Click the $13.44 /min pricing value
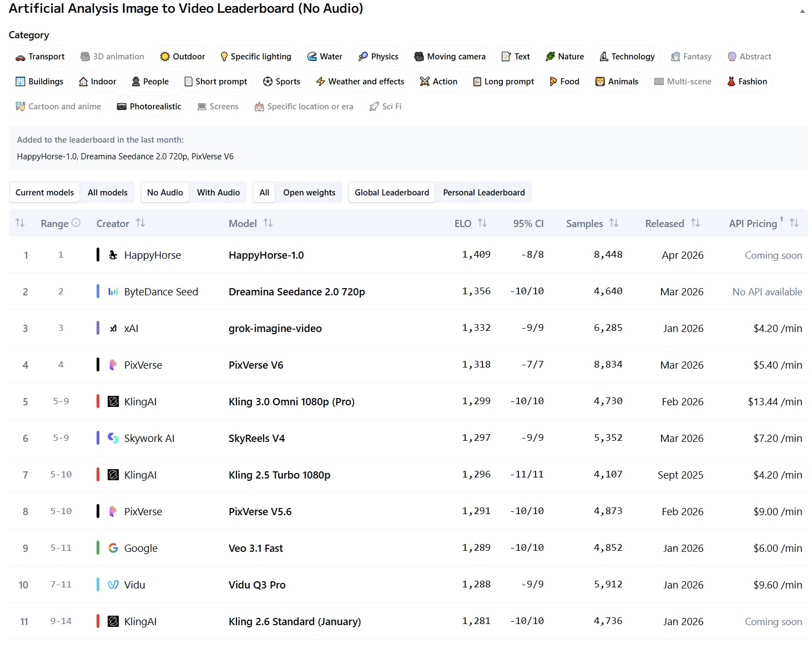The height and width of the screenshot is (649, 812). coord(775,401)
